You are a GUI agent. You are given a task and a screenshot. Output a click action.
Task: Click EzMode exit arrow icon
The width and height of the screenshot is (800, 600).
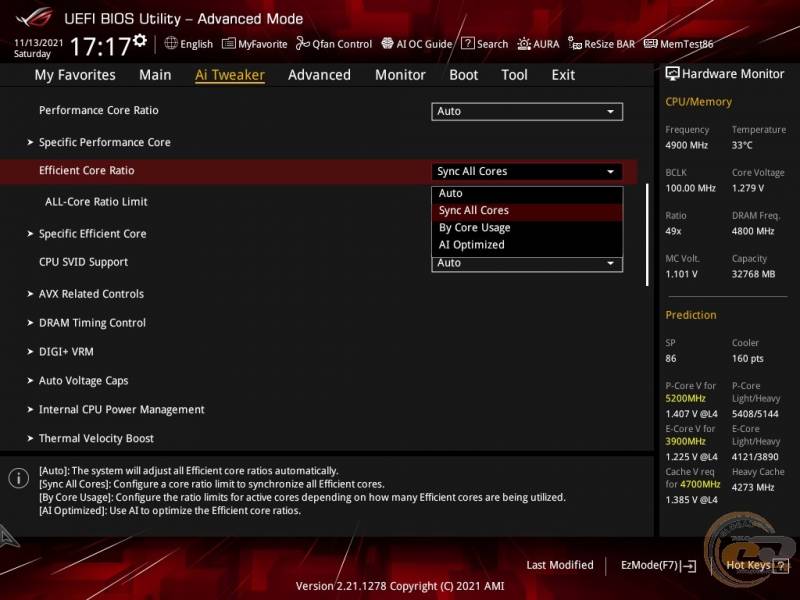pos(688,565)
